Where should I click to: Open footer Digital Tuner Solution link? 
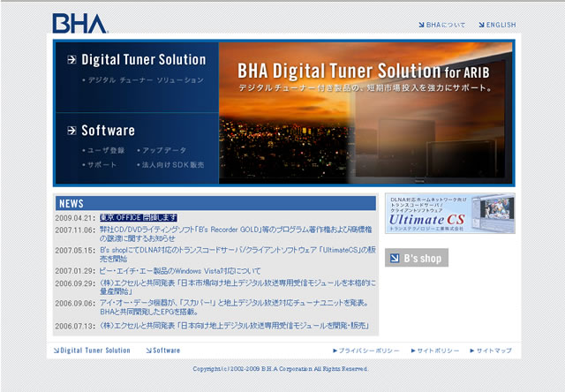(92, 351)
